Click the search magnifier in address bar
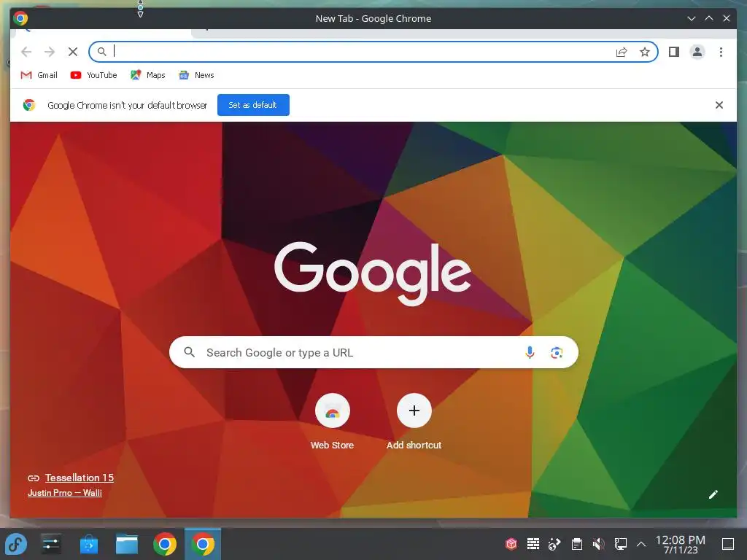Viewport: 747px width, 560px height. pos(101,52)
